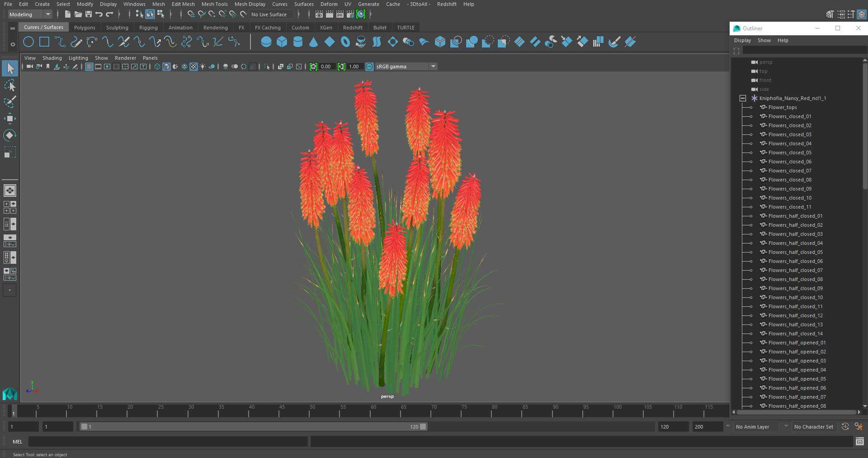The width and height of the screenshot is (868, 458).
Task: Toggle textured display in viewport
Action: 193,67
